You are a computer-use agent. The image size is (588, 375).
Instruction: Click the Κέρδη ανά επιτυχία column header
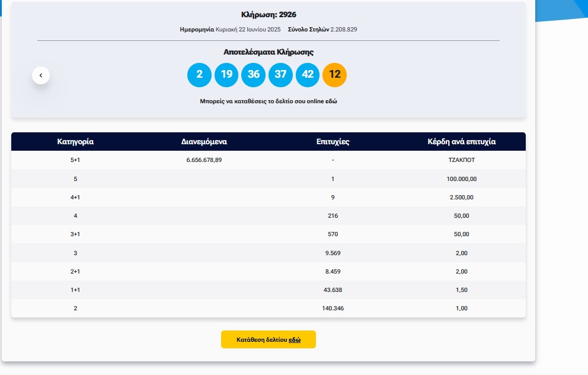462,142
